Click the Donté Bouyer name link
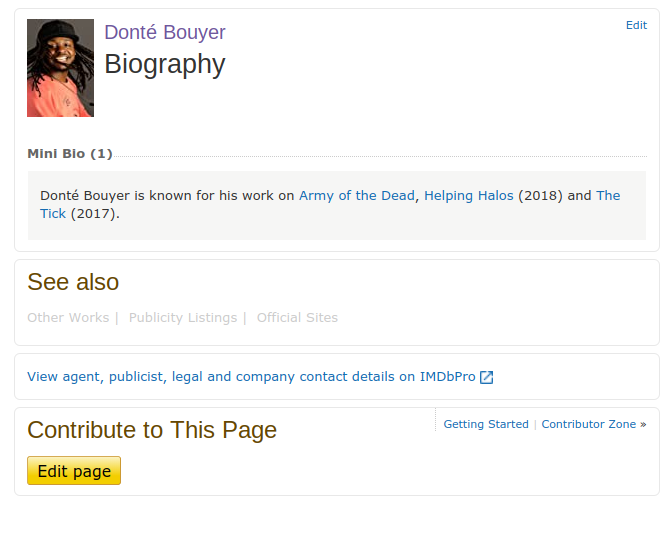The height and width of the screenshot is (533, 669). (165, 32)
